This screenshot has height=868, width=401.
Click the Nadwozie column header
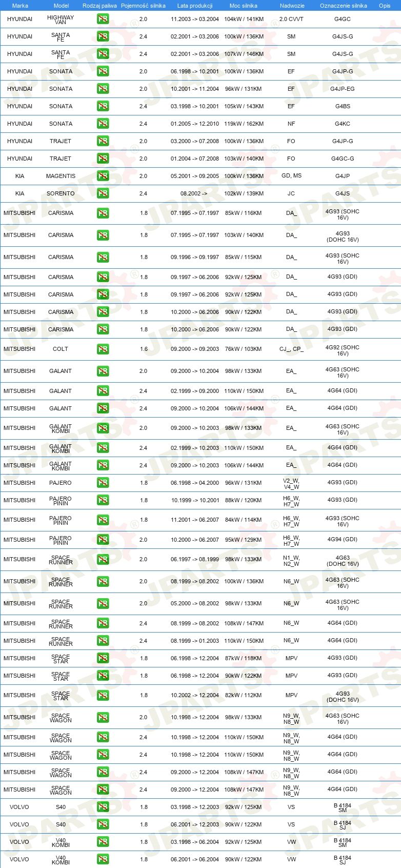pyautogui.click(x=292, y=6)
